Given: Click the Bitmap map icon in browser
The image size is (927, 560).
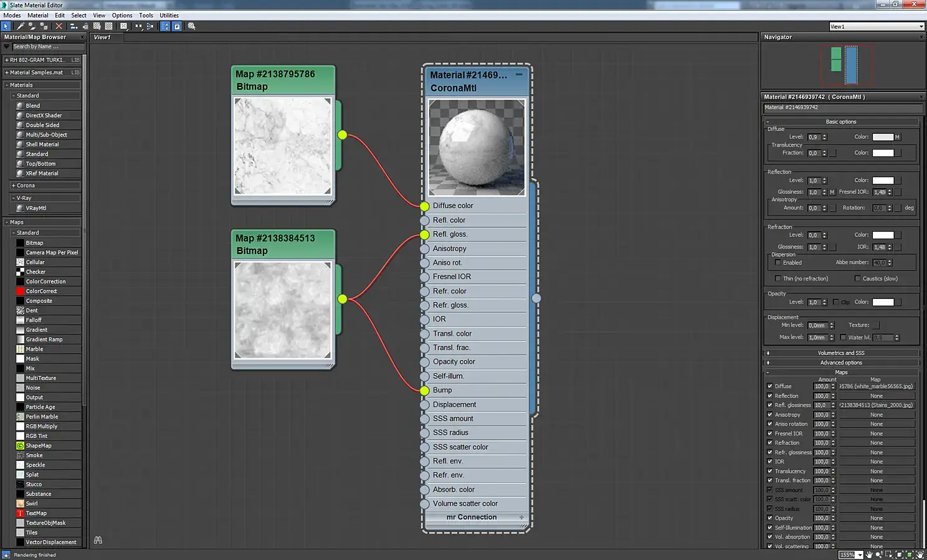Looking at the screenshot, I should (x=20, y=243).
